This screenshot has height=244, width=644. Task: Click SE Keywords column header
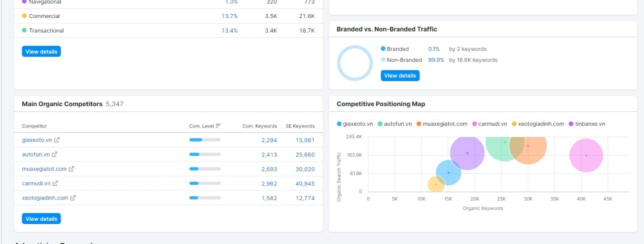300,126
